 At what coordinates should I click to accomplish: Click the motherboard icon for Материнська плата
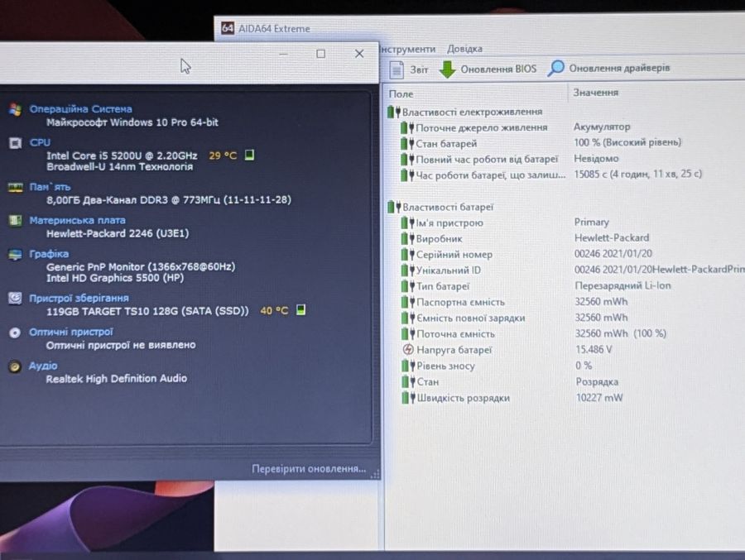[x=15, y=220]
